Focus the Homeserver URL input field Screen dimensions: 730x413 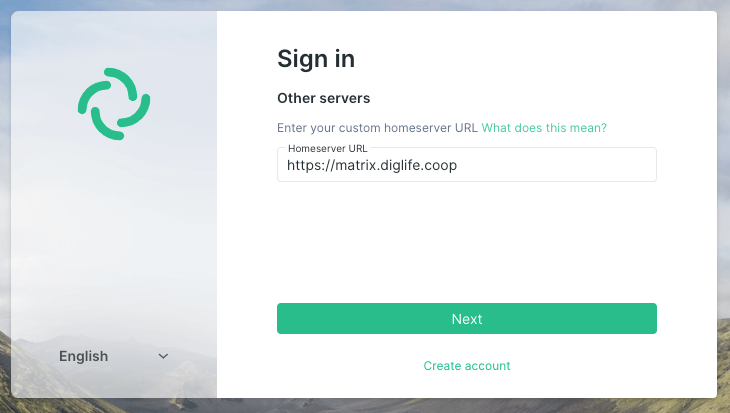(x=466, y=166)
